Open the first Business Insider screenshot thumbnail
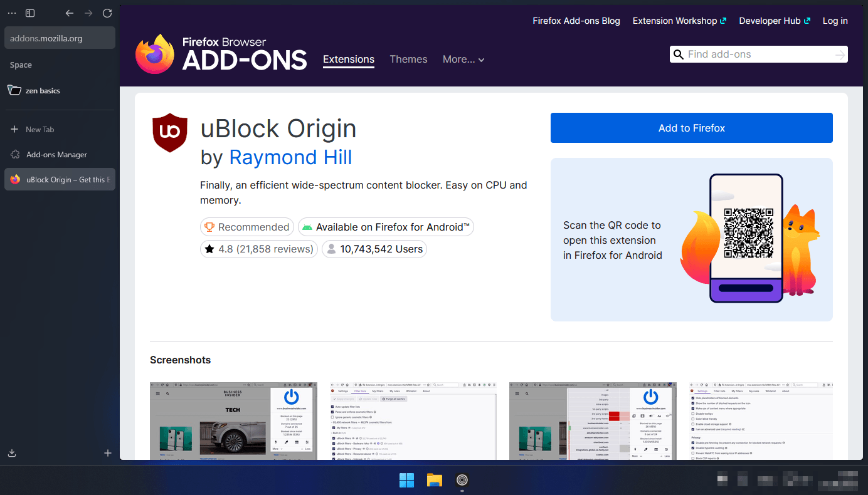The width and height of the screenshot is (868, 495). pos(233,420)
